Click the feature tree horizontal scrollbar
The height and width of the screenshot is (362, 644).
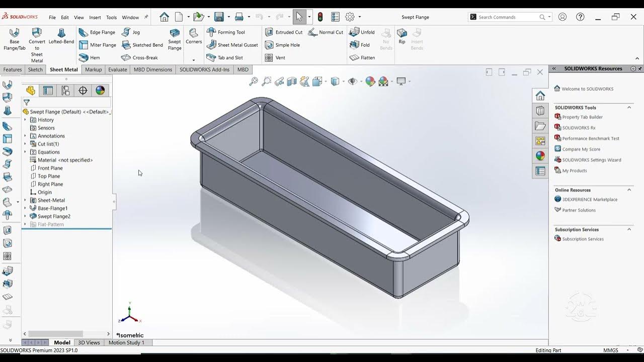(x=55, y=334)
